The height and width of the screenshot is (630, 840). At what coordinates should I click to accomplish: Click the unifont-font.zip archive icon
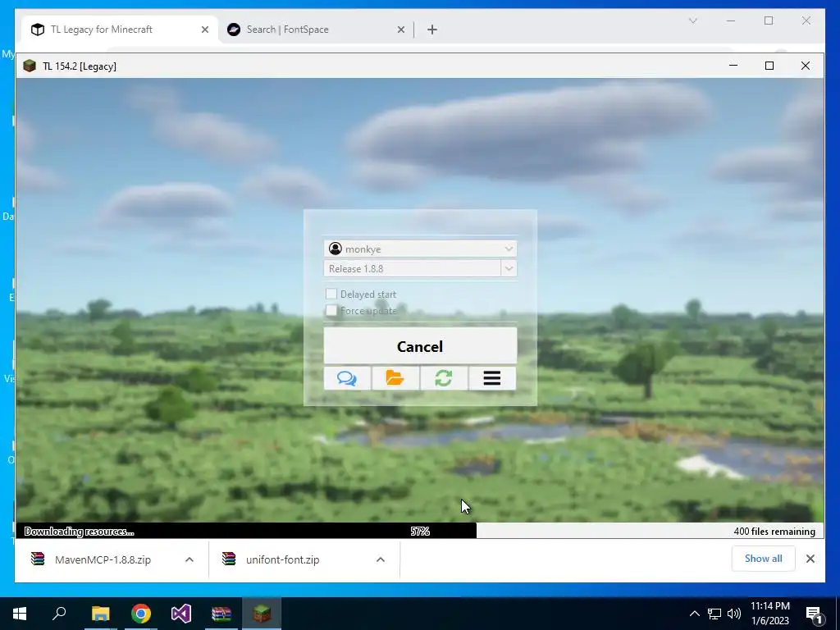point(229,559)
